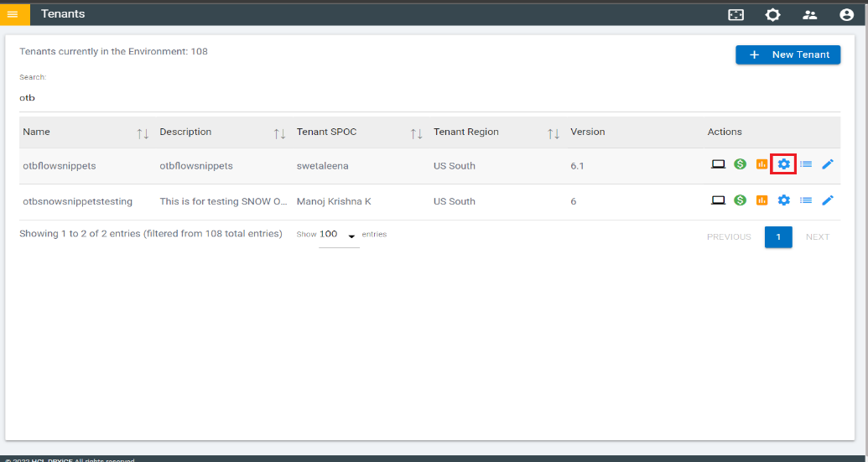This screenshot has height=462, width=868.
Task: Open list icon for otbsnowsnippetstesting
Action: point(806,200)
